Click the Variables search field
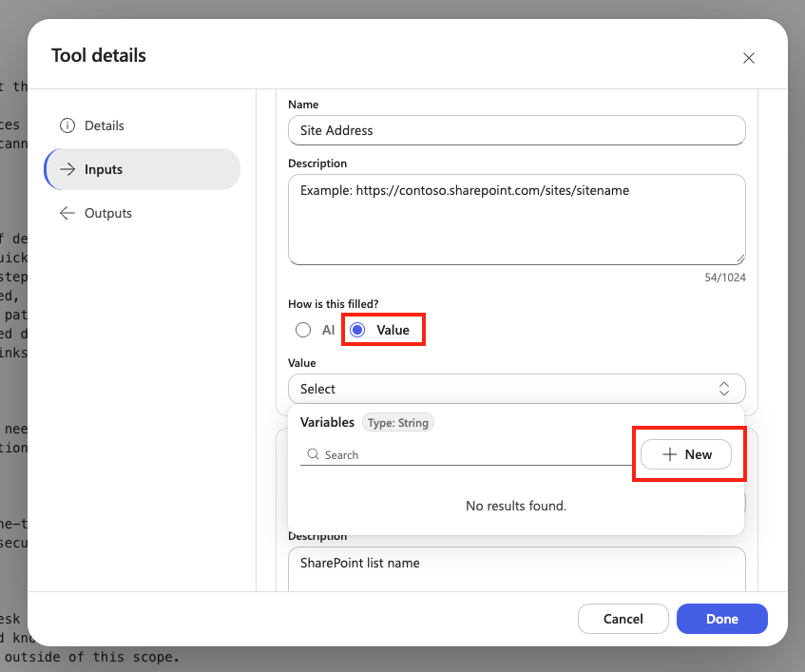This screenshot has width=805, height=672. [466, 455]
